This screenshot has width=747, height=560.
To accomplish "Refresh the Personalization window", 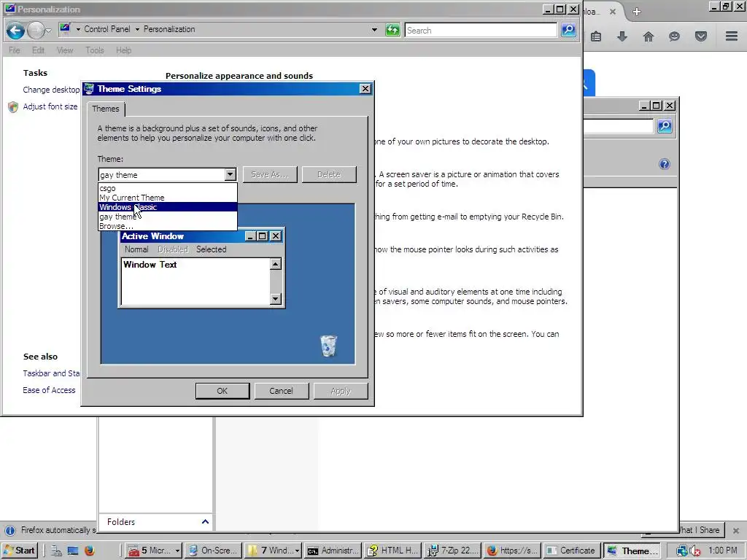I will tap(392, 30).
